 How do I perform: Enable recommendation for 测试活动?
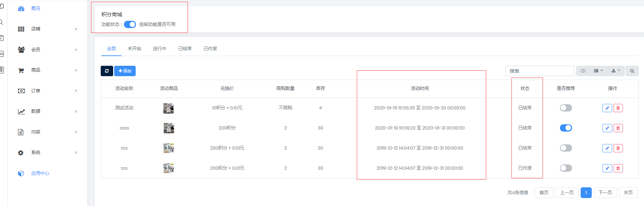click(566, 108)
